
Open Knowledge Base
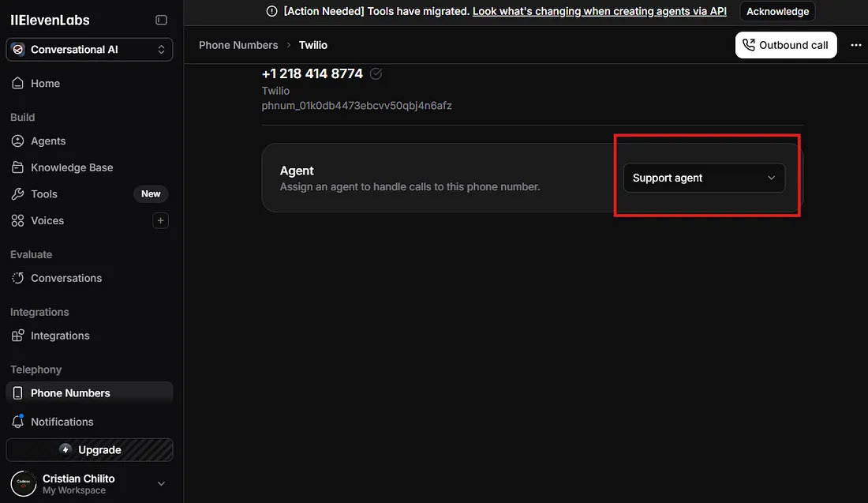tap(89, 167)
